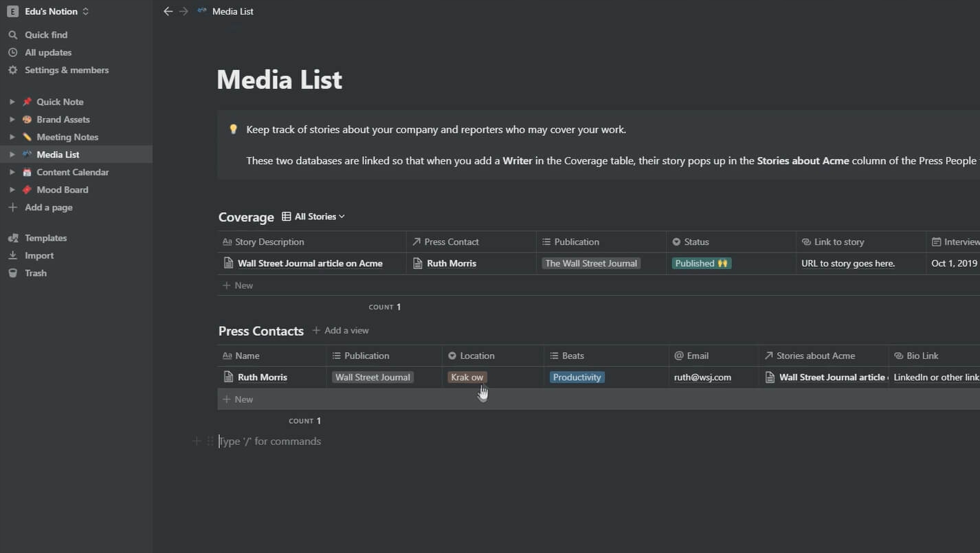This screenshot has height=553, width=980.
Task: Open the Edu's Notion workspace switcher
Action: 48,12
